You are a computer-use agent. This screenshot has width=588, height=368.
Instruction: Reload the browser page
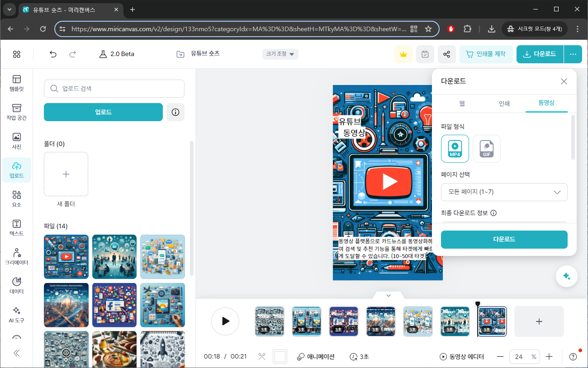pyautogui.click(x=43, y=29)
